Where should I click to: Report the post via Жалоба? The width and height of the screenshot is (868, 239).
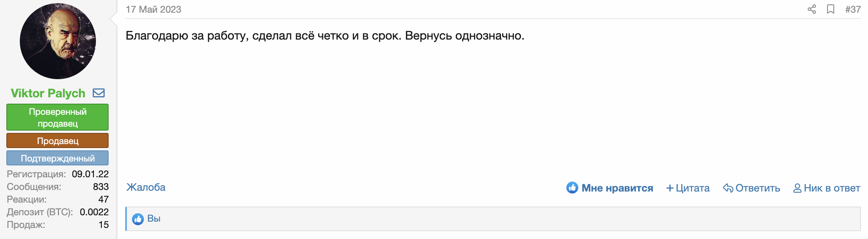146,187
